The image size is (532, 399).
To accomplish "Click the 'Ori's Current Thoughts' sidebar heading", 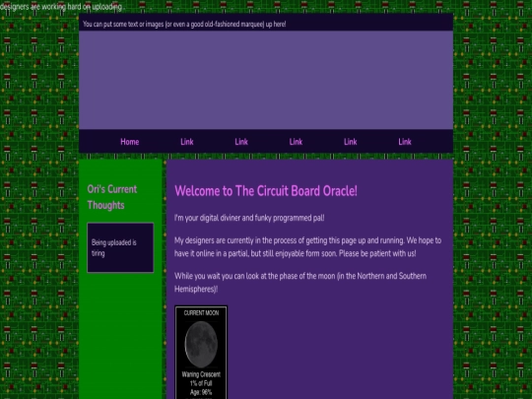I will (112, 197).
